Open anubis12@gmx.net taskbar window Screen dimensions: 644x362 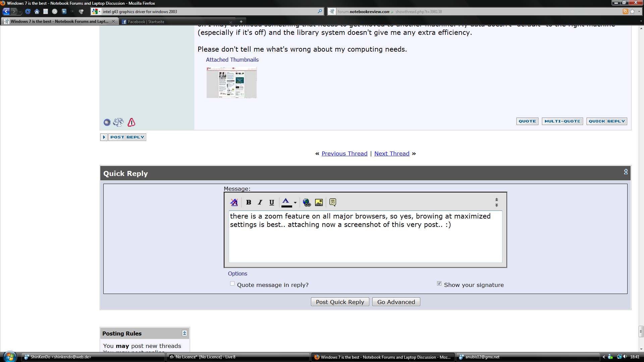[528, 357]
